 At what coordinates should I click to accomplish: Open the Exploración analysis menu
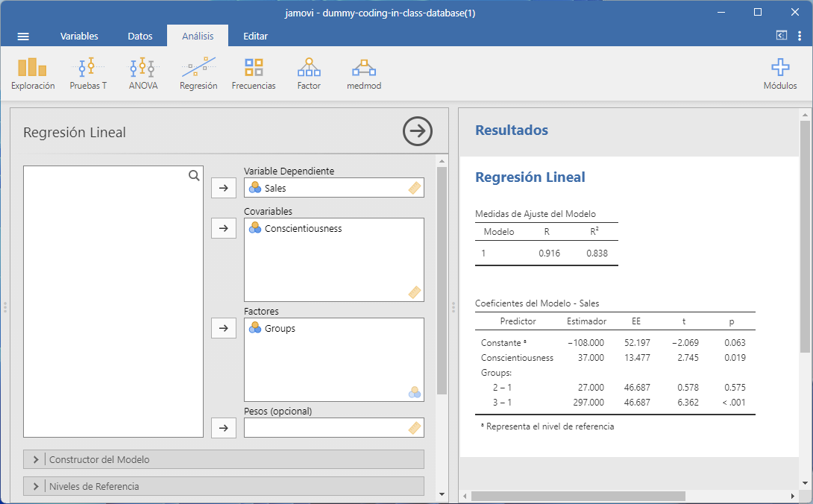pos(33,74)
